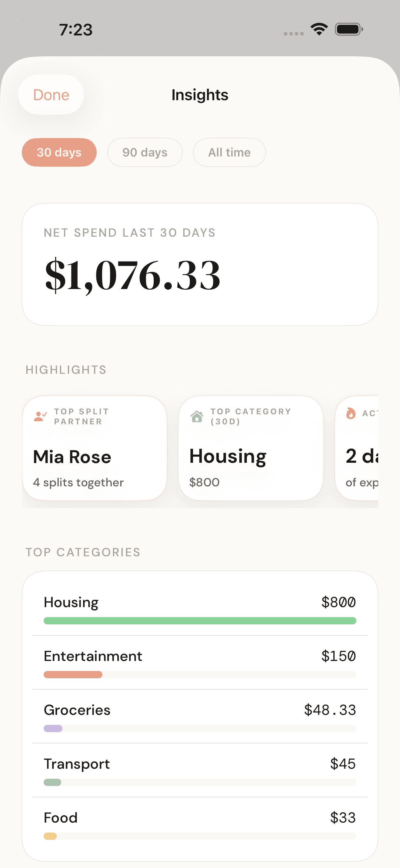Open the Mia Rose split partner card
The image size is (400, 868).
pos(95,448)
